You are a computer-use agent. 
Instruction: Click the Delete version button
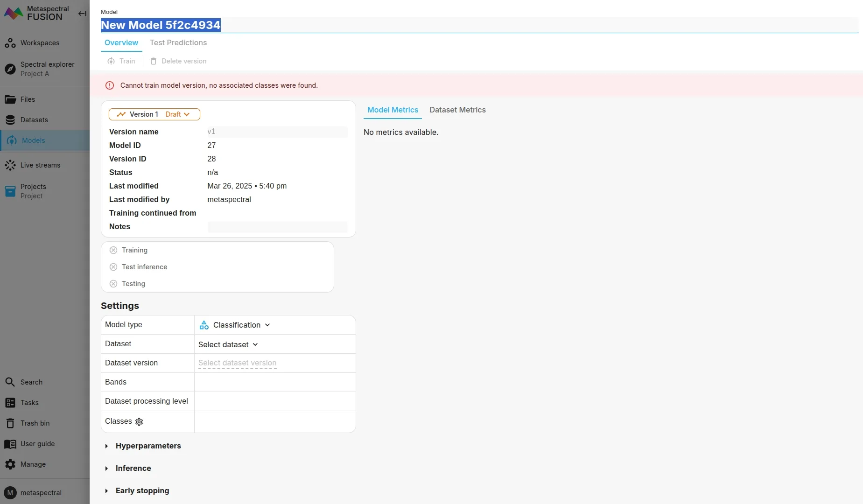[179, 61]
